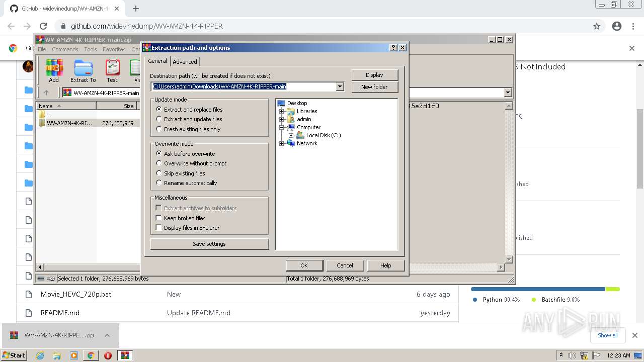Open media player icon in taskbar

click(74, 355)
